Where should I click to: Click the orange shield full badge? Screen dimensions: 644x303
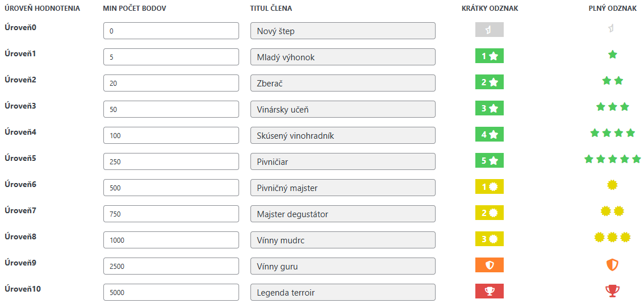click(612, 265)
